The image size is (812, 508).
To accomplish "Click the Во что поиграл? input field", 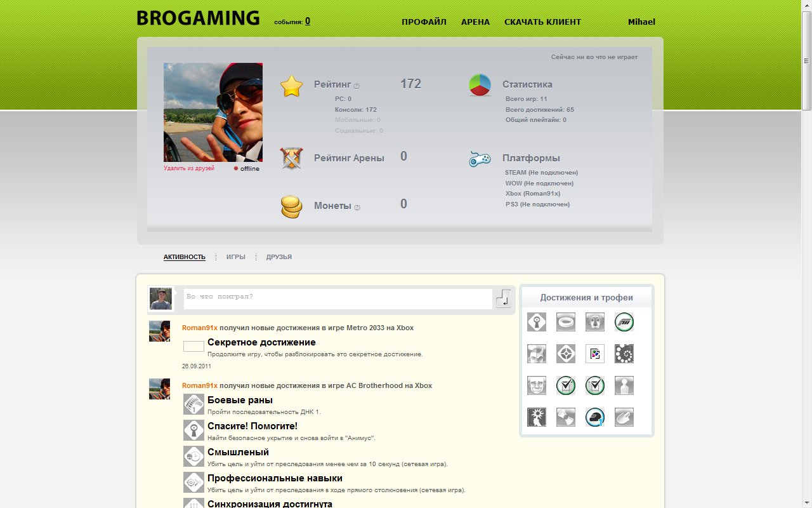I will (336, 298).
